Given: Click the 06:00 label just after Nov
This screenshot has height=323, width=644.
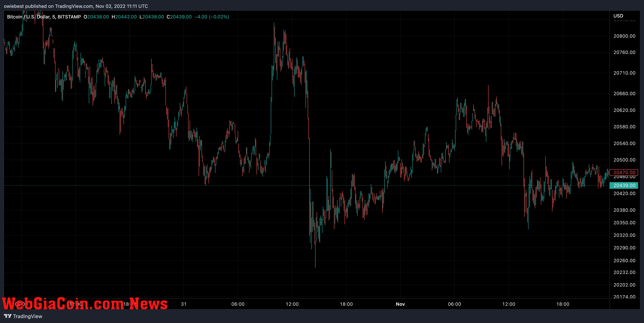Looking at the screenshot, I should coord(454,304).
